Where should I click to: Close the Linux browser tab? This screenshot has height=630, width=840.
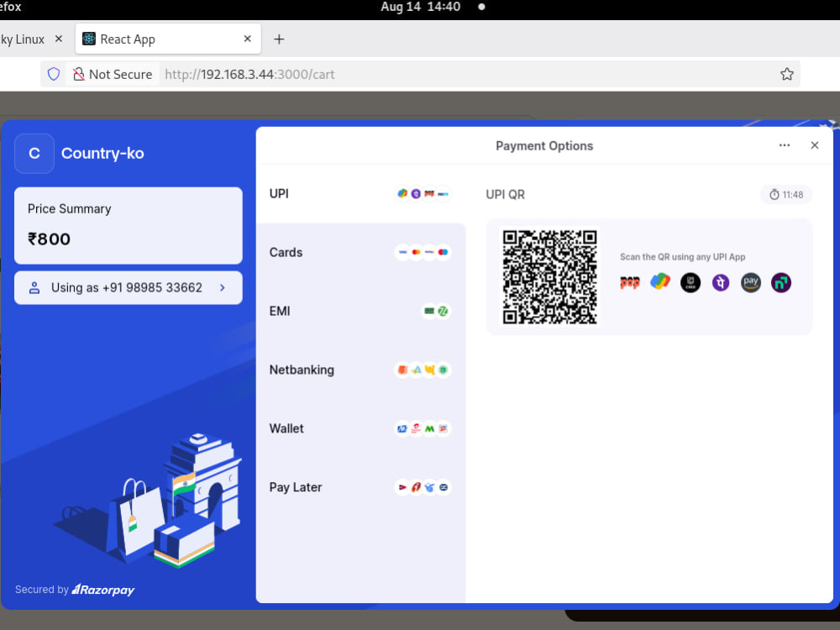(59, 39)
